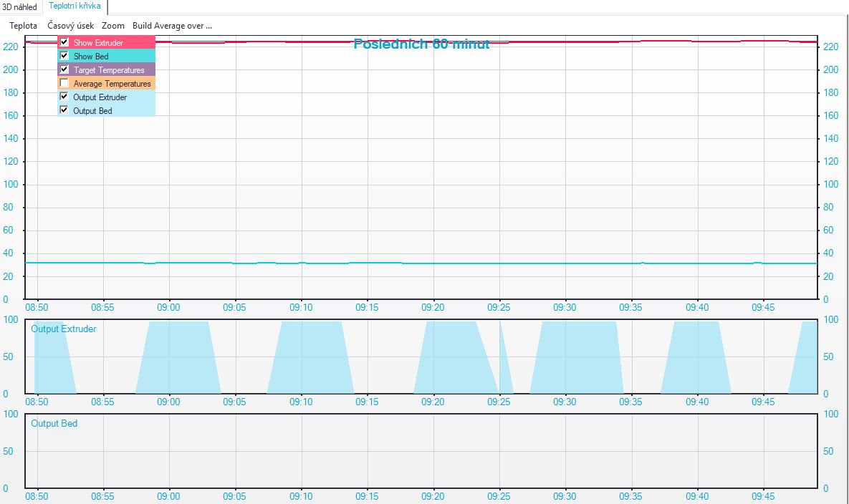The image size is (849, 504).
Task: Select the Teplotní křivka tab
Action: click(x=75, y=6)
